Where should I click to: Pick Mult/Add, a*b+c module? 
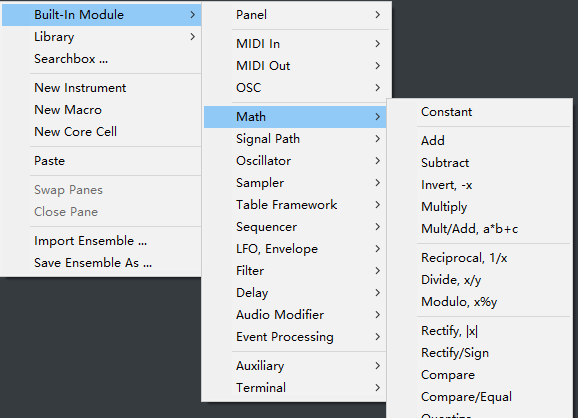[x=480, y=229]
